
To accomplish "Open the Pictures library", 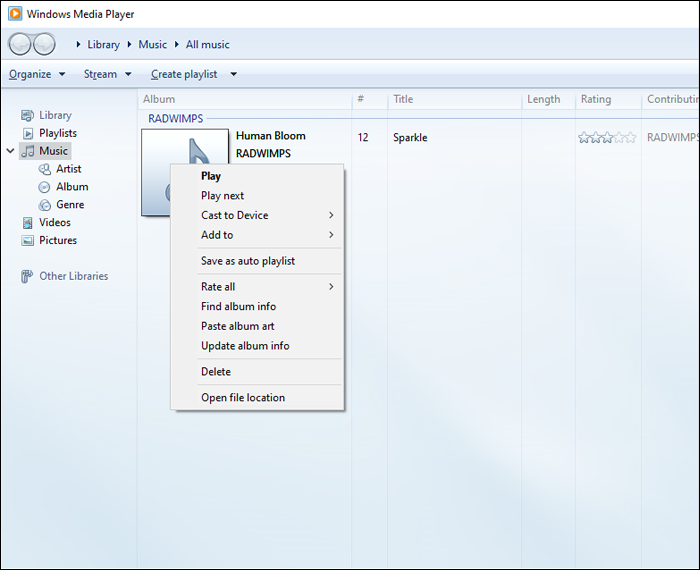I will 58,240.
